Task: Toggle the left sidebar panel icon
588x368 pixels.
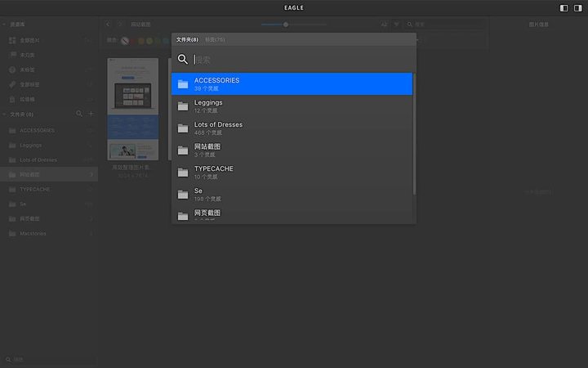Action: (x=563, y=8)
